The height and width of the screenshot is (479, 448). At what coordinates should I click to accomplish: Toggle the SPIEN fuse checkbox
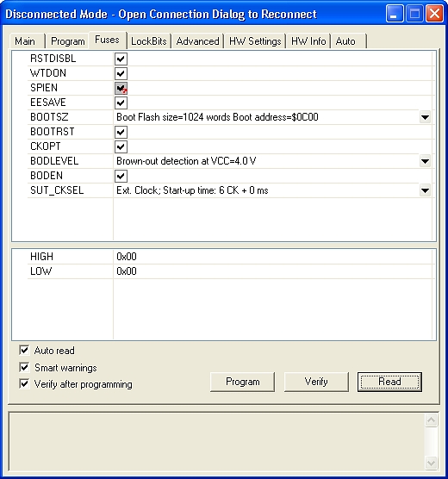coord(121,88)
